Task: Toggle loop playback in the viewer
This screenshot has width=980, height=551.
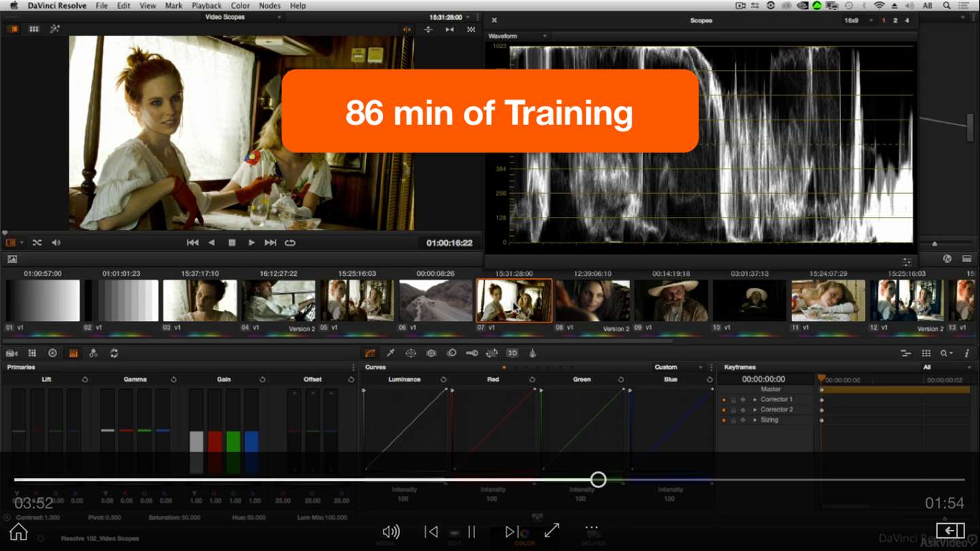Action: tap(290, 243)
